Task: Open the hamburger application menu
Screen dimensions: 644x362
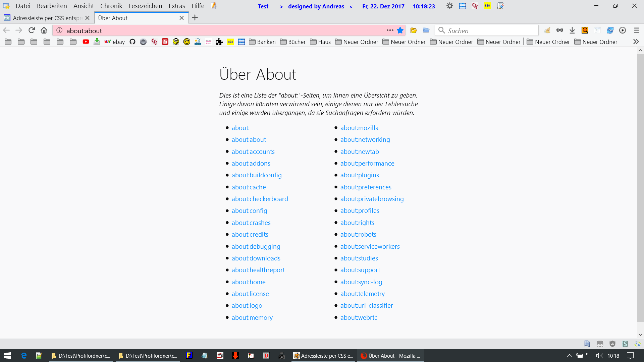Action: 637,31
